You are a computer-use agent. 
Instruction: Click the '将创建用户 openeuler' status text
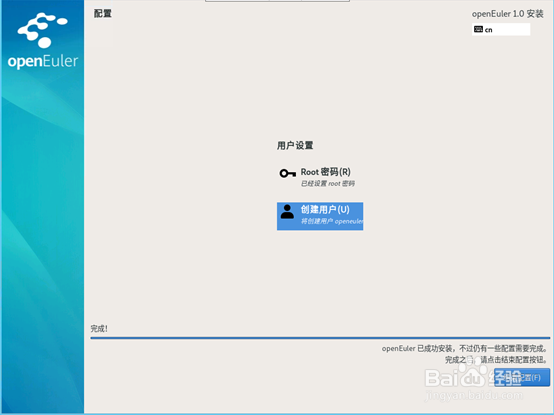pos(332,221)
